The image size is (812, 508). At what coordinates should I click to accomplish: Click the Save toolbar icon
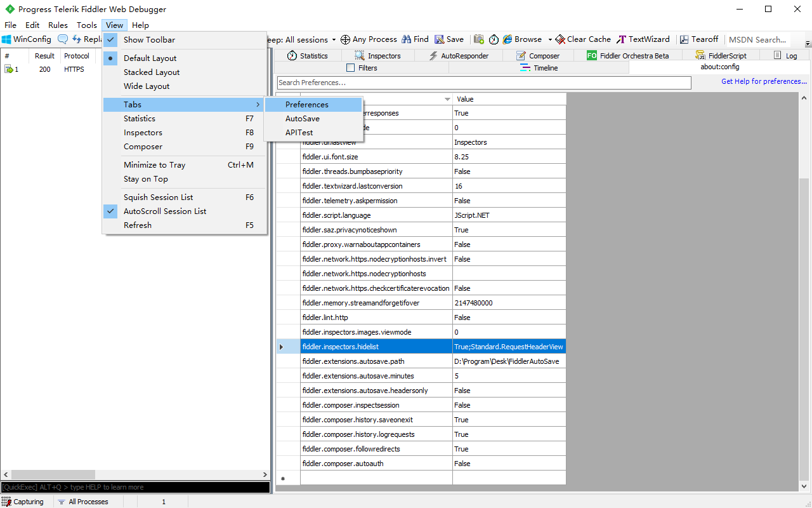[439, 39]
